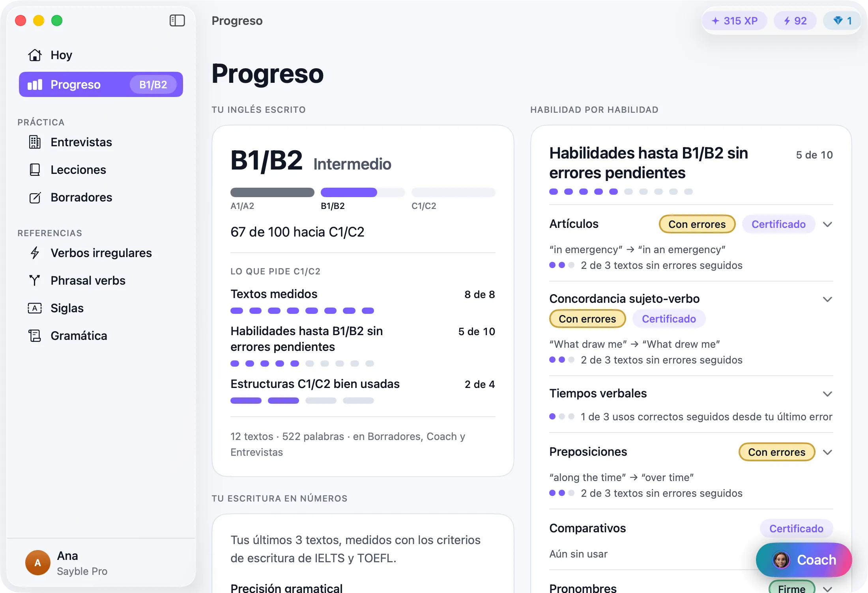
Task: Click the B1/B2 badge in sidebar
Action: tap(153, 84)
